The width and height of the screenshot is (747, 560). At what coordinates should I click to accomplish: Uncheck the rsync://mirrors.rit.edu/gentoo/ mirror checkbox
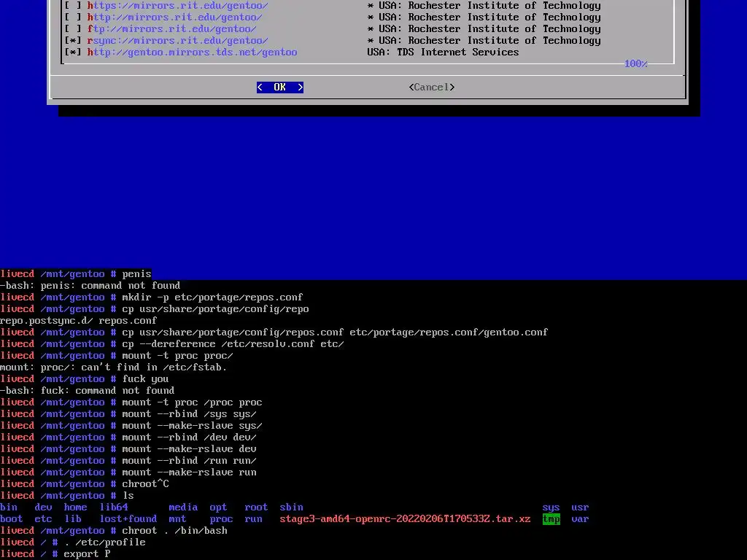pos(73,41)
